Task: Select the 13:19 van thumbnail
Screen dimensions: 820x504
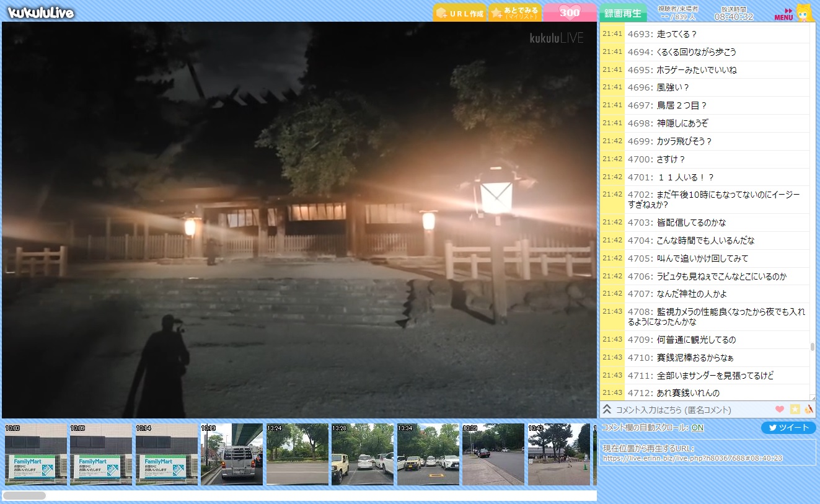Action: tap(231, 454)
